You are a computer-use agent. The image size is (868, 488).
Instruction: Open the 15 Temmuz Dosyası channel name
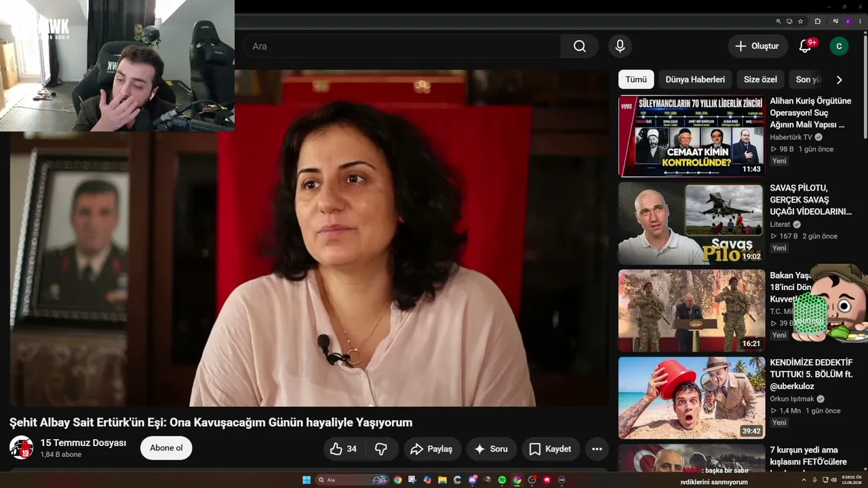click(83, 443)
